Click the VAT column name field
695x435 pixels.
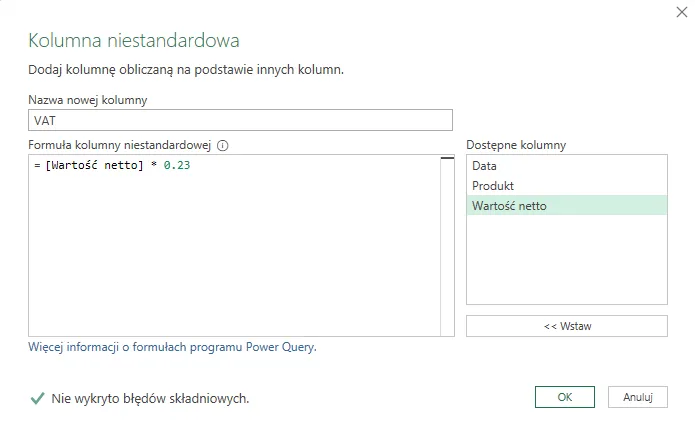click(240, 120)
